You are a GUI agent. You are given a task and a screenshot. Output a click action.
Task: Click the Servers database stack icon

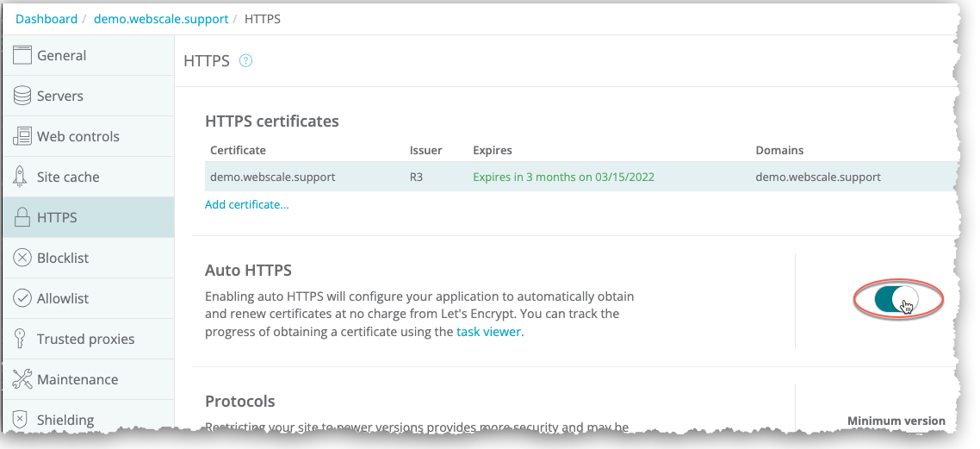[22, 96]
